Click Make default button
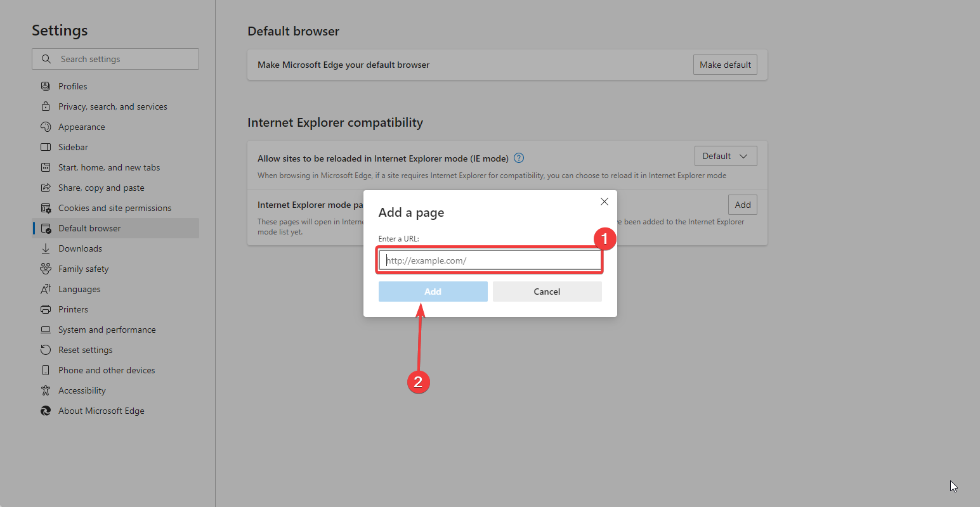 pos(725,65)
